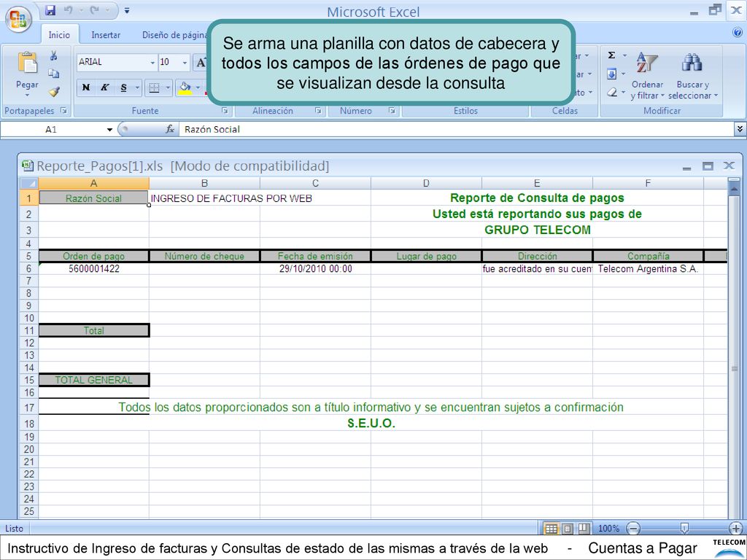
Task: Open the fill color dropdown arrow
Action: point(198,87)
